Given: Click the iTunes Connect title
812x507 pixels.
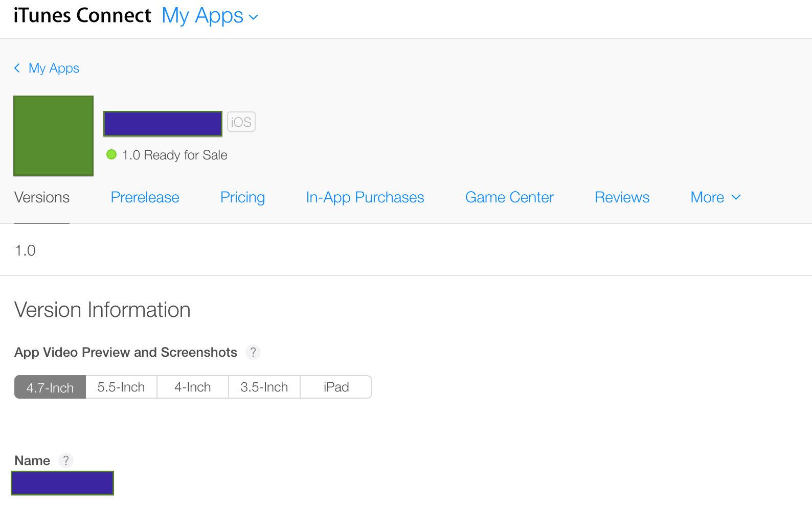Looking at the screenshot, I should pos(82,15).
